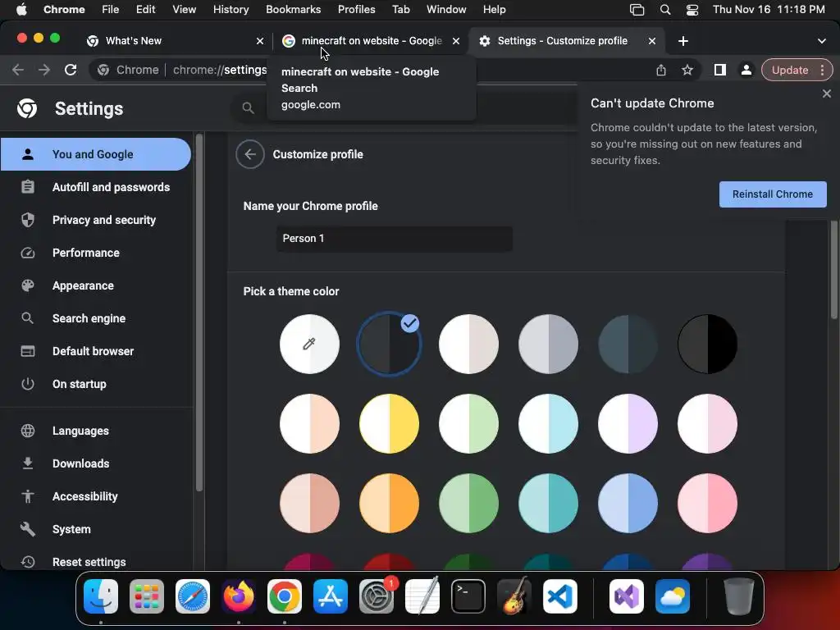Viewport: 840px width, 630px height.
Task: Open Launchpad from the dock
Action: point(147,596)
